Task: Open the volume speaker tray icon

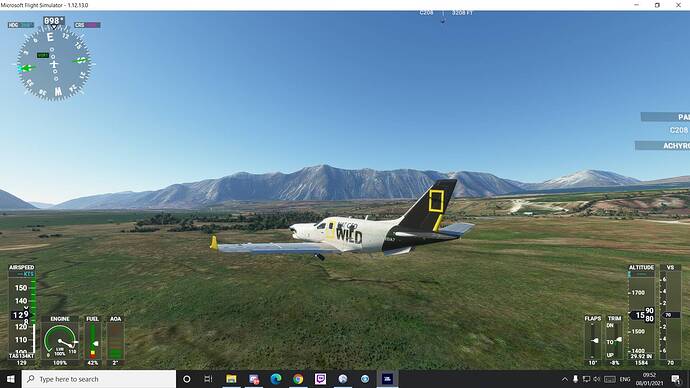Action: pos(597,379)
